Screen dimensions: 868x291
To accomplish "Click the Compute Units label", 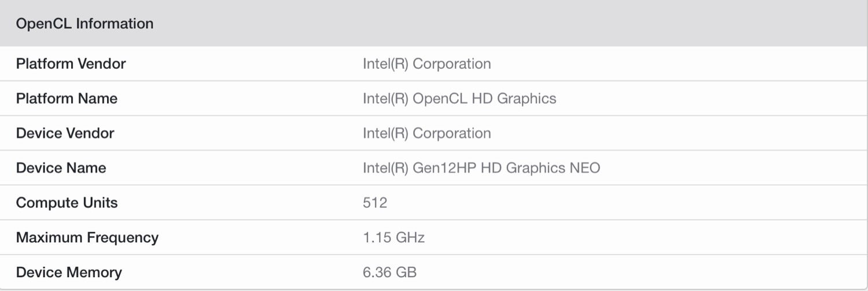I will (x=67, y=202).
